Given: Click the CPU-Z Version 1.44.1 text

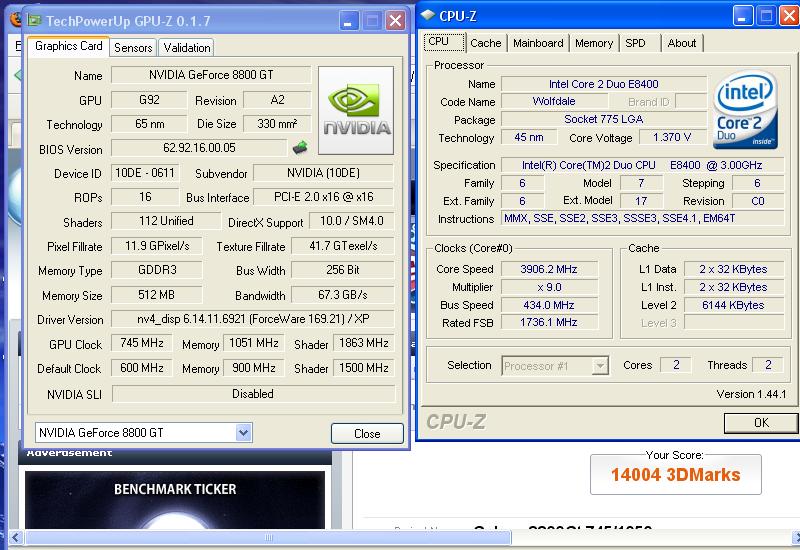Looking at the screenshot, I should pyautogui.click(x=752, y=394).
